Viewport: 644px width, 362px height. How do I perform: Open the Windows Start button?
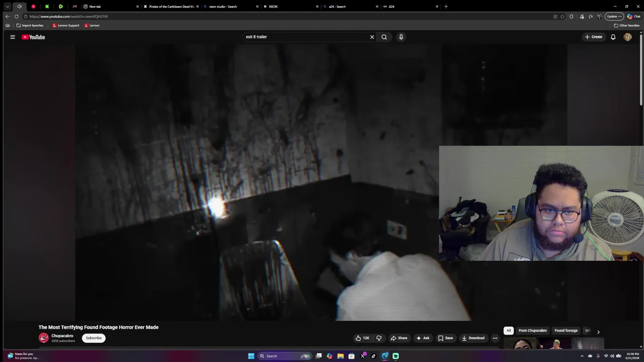tap(251, 356)
